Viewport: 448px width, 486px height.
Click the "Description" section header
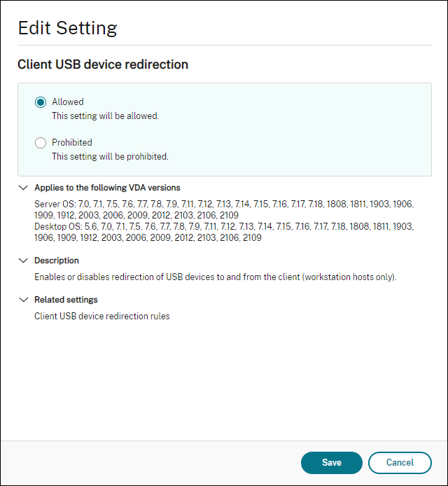pos(57,261)
